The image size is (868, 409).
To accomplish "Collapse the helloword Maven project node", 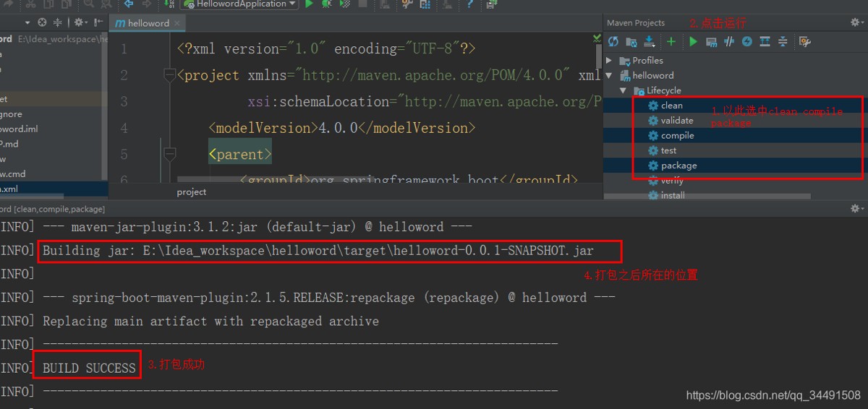I will [x=609, y=75].
